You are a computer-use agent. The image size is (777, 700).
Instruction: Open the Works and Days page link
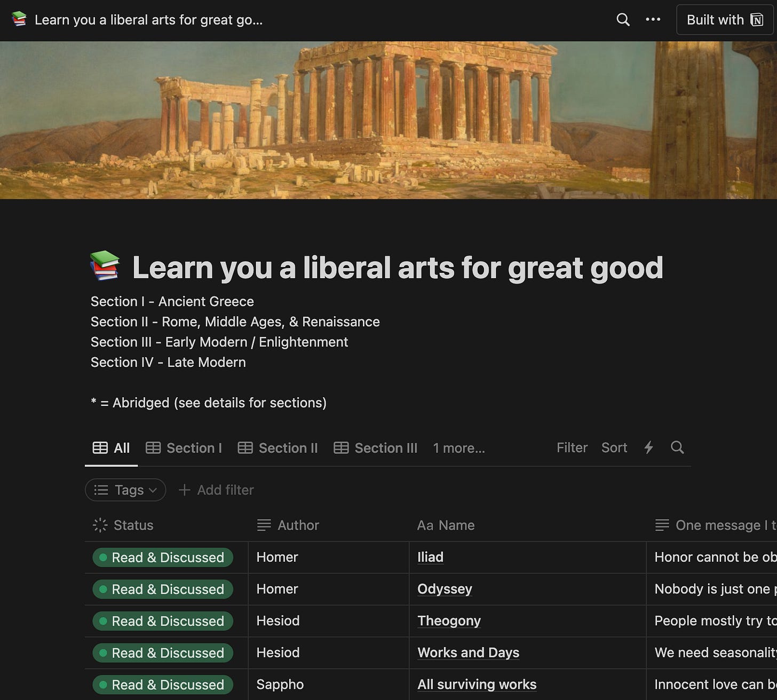pyautogui.click(x=468, y=652)
